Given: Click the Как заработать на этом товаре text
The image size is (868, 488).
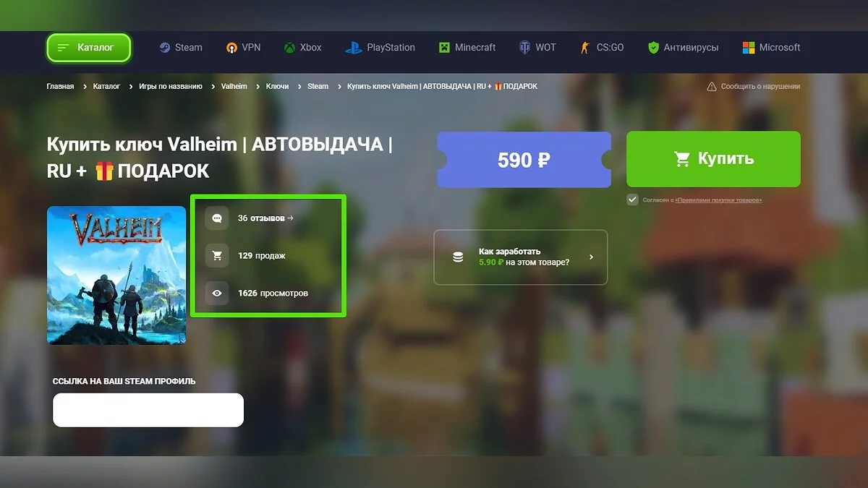Looking at the screenshot, I should click(524, 257).
